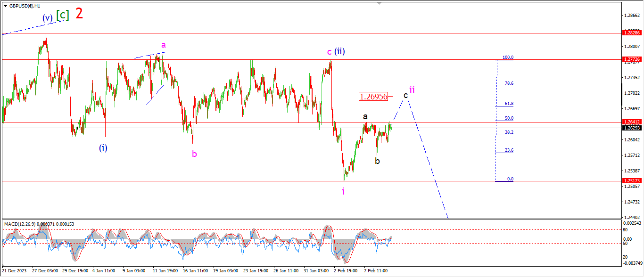644x277 pixels.
Task: Click the 21 Dec 2023 date label
Action: (x=14, y=271)
